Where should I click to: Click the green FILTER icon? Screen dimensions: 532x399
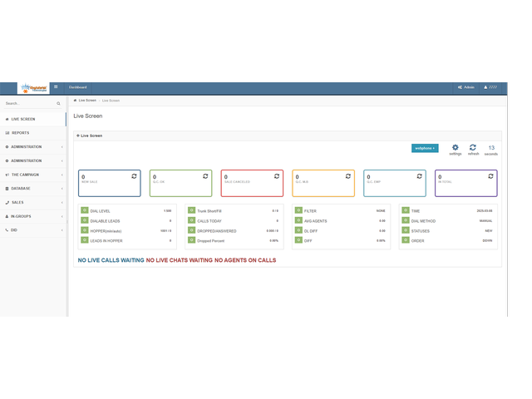298,210
